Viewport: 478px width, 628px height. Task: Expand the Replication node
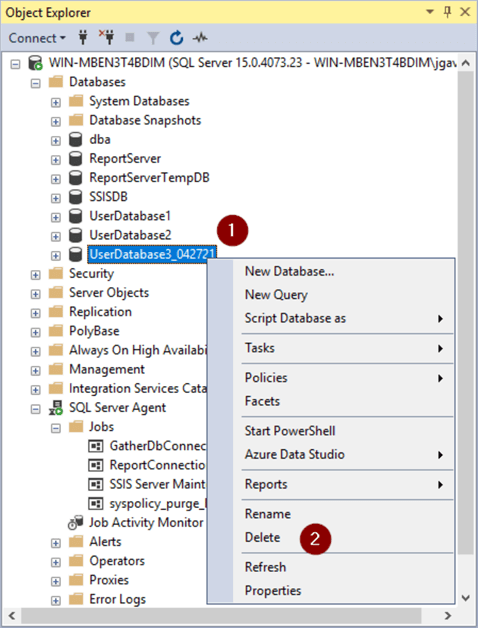coord(36,314)
